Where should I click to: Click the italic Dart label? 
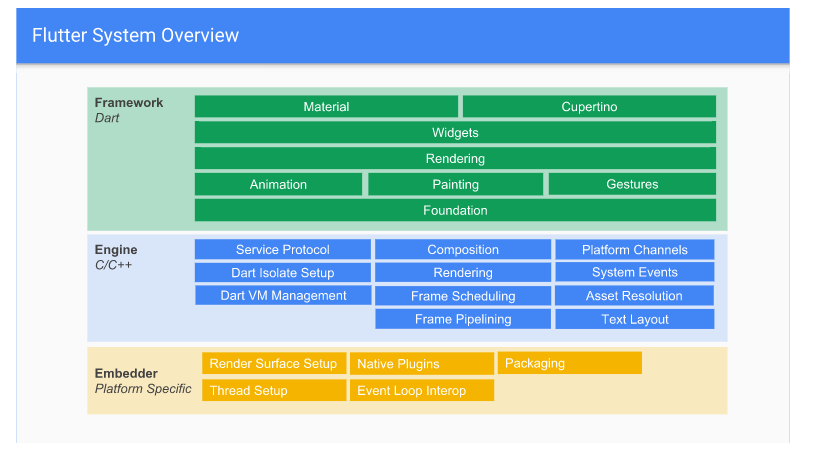(x=107, y=118)
